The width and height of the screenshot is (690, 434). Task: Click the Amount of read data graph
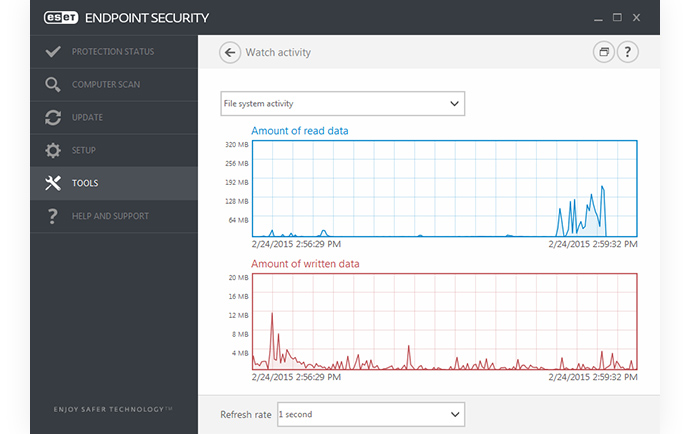click(x=444, y=189)
